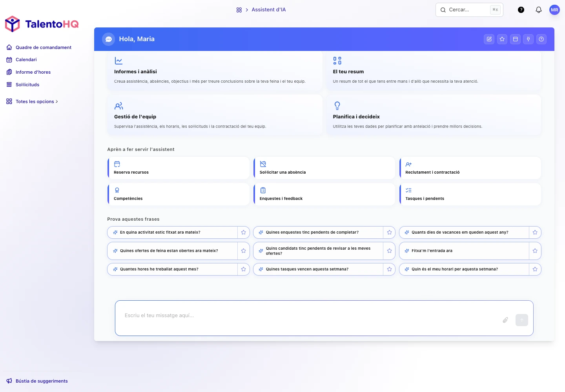565x392 pixels.
Task: Favorite 'En quina activitat estic fitxat ara mateix?'
Action: pos(243,232)
